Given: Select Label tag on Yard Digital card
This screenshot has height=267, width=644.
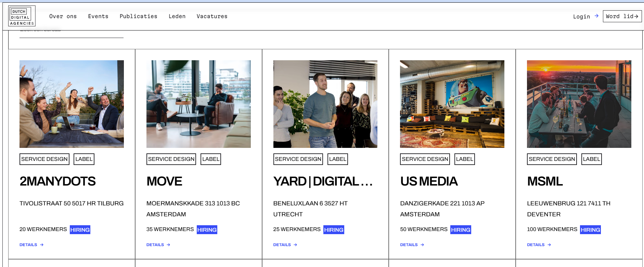Looking at the screenshot, I should pyautogui.click(x=338, y=159).
